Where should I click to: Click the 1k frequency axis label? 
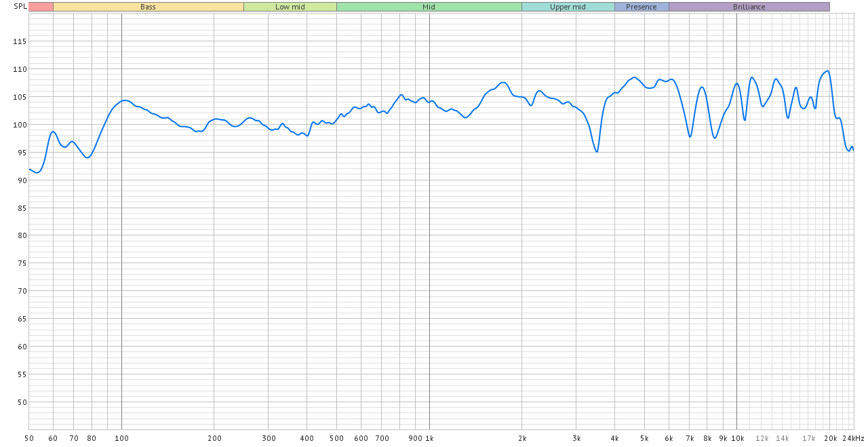tap(429, 439)
